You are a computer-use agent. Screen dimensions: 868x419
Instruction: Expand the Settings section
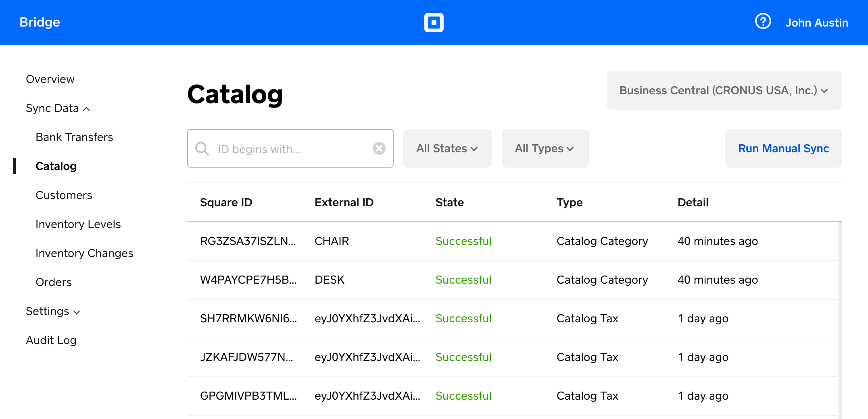(53, 311)
